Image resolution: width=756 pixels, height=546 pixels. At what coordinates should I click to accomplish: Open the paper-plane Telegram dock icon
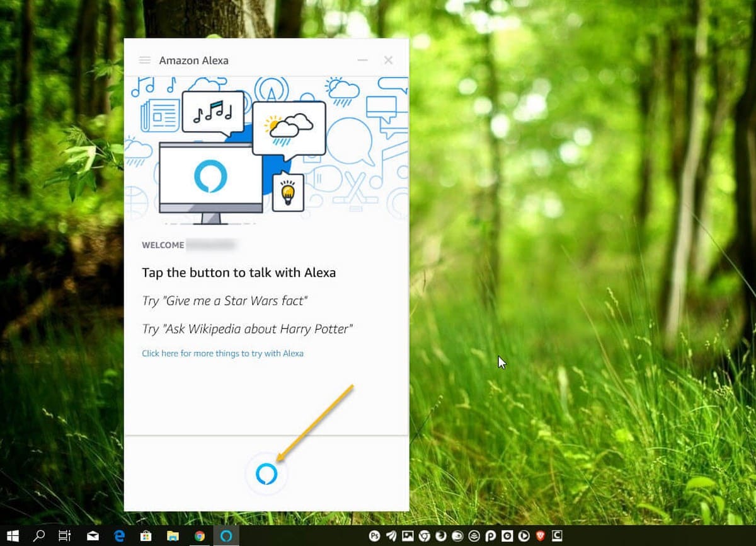click(391, 536)
